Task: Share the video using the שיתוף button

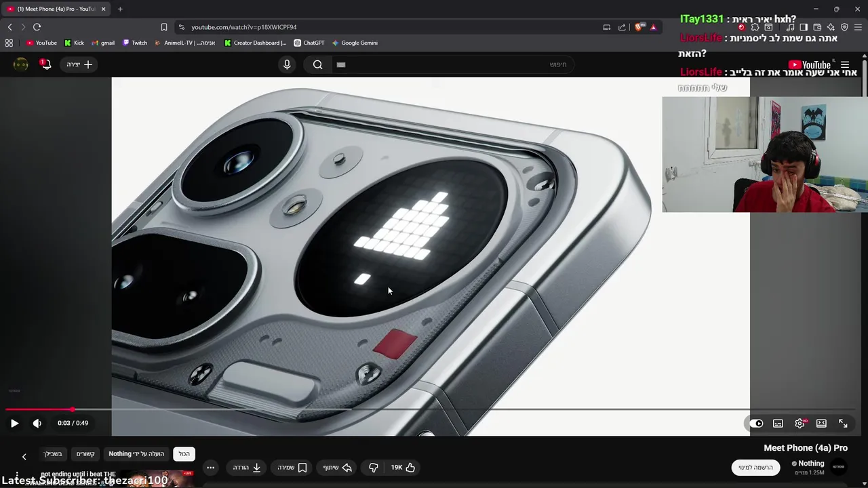Action: point(337,468)
